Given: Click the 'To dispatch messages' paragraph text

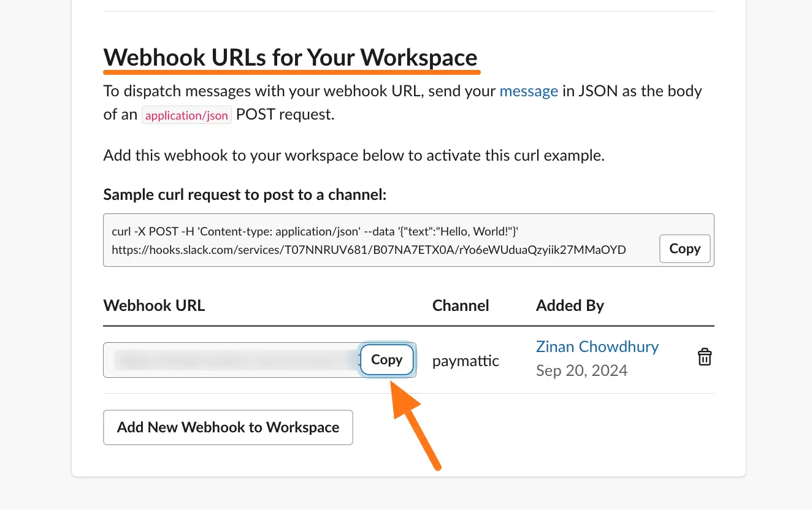Looking at the screenshot, I should click(301, 92).
